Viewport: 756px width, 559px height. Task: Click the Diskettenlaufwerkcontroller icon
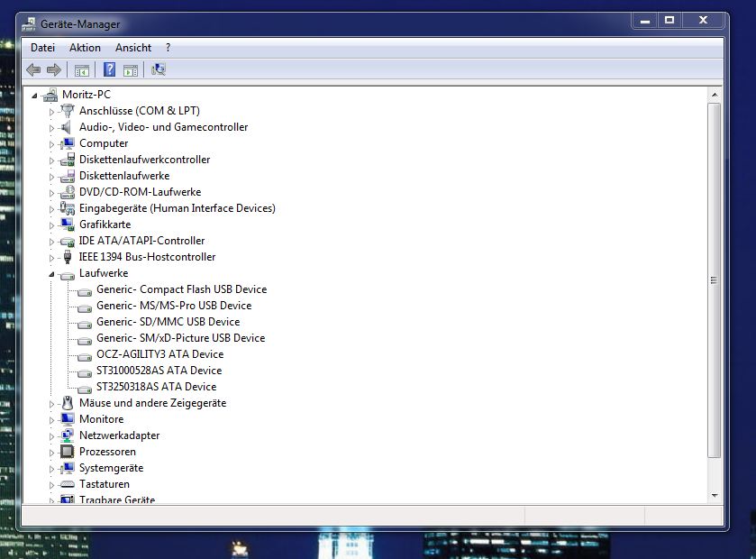(x=68, y=160)
